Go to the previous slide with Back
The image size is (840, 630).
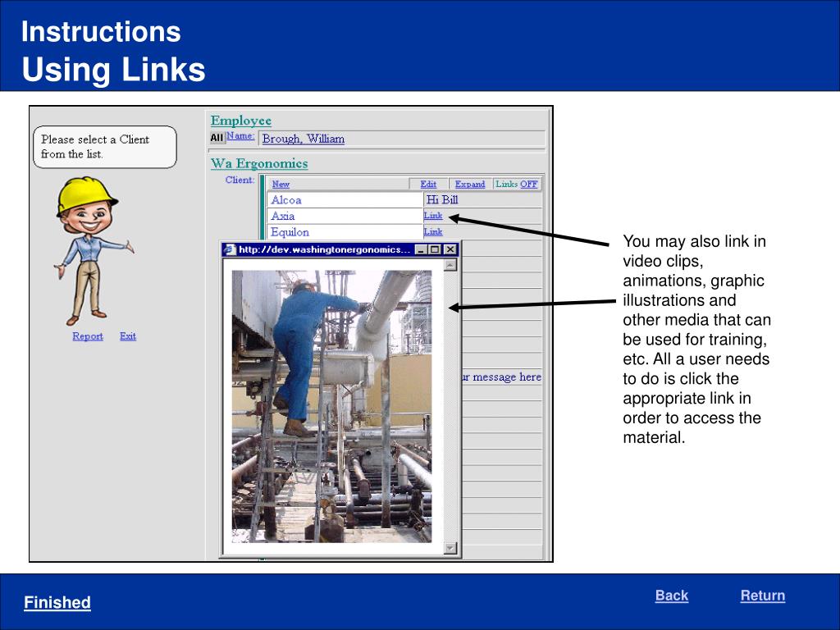(x=671, y=596)
